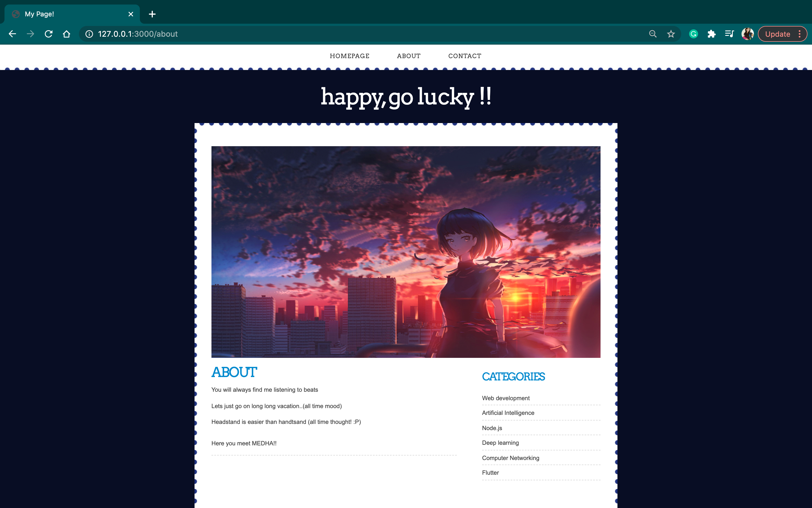Open the Web development category
The width and height of the screenshot is (812, 508).
pos(506,398)
